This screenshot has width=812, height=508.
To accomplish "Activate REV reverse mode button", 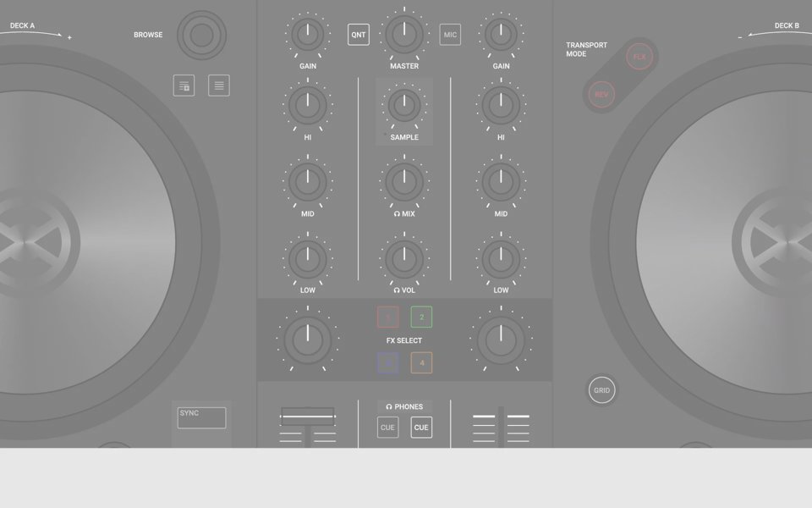I will pyautogui.click(x=601, y=95).
